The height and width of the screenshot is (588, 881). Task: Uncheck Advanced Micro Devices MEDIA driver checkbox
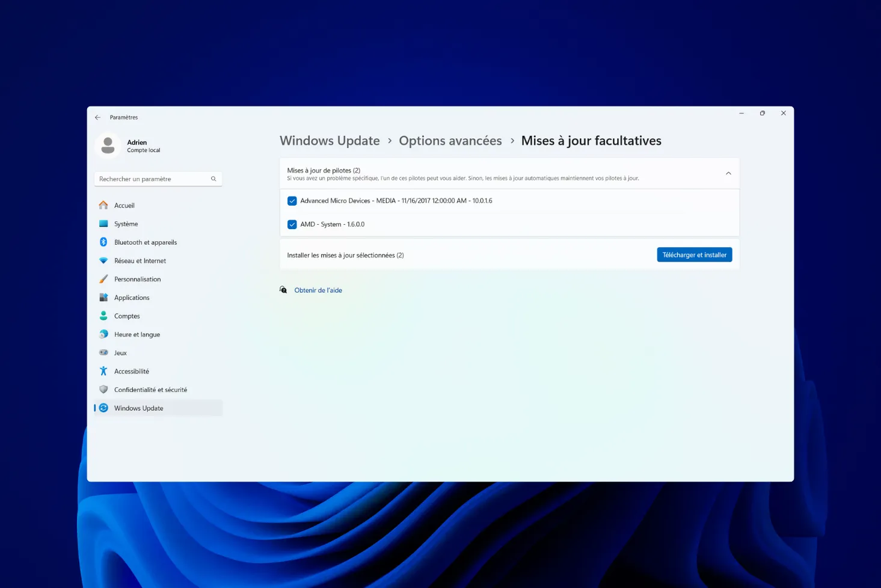(292, 201)
